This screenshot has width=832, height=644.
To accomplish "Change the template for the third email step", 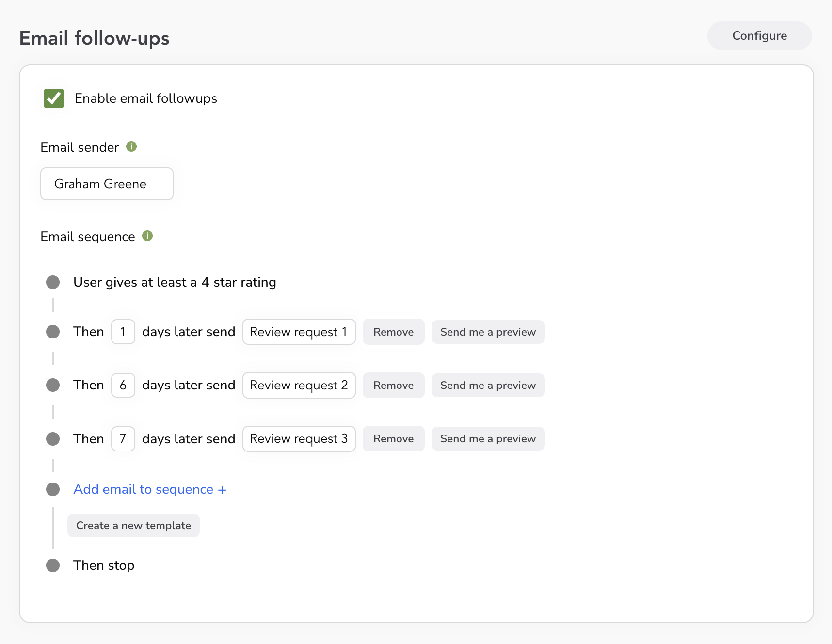I will [x=299, y=438].
